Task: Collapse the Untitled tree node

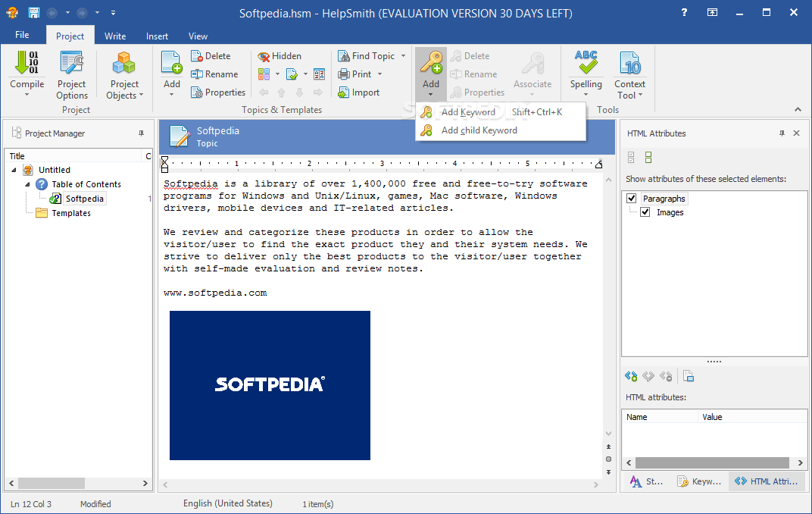Action: (14, 169)
